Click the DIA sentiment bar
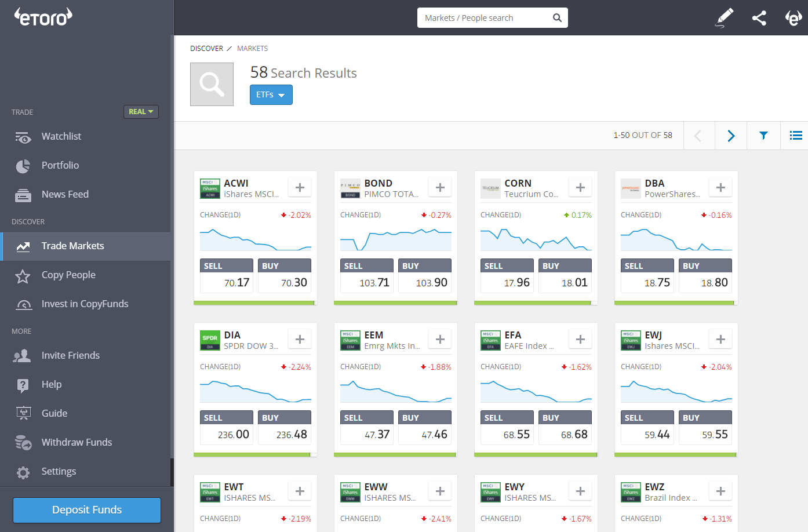Viewport: 808px width, 532px height. (x=256, y=454)
